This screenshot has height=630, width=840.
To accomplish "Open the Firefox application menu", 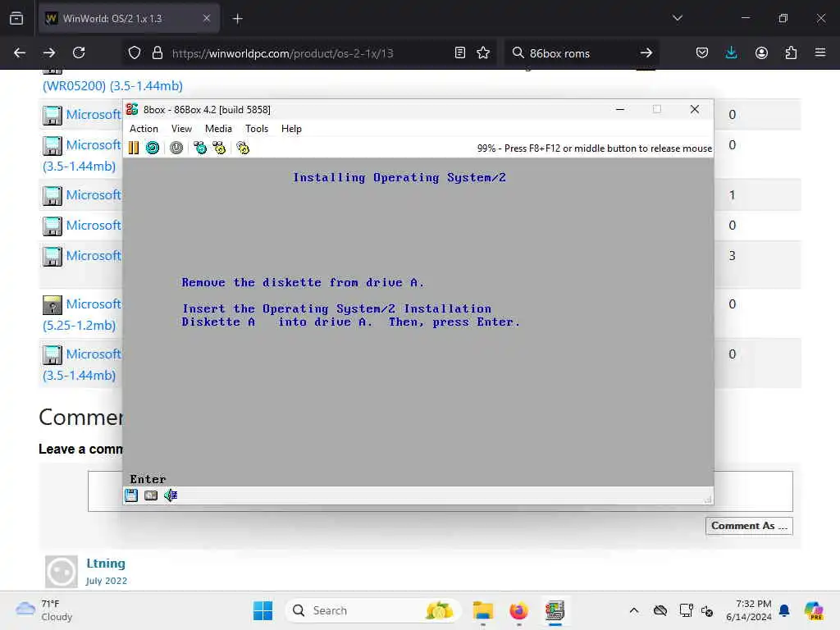I will coord(820,53).
